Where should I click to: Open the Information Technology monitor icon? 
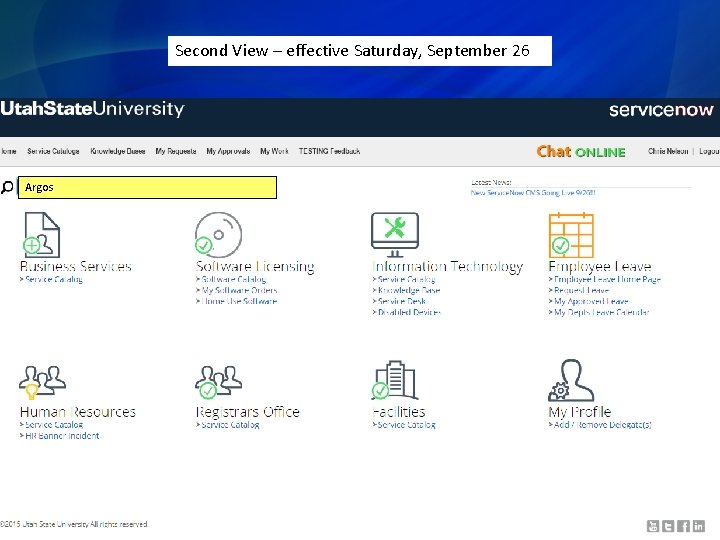click(x=395, y=235)
